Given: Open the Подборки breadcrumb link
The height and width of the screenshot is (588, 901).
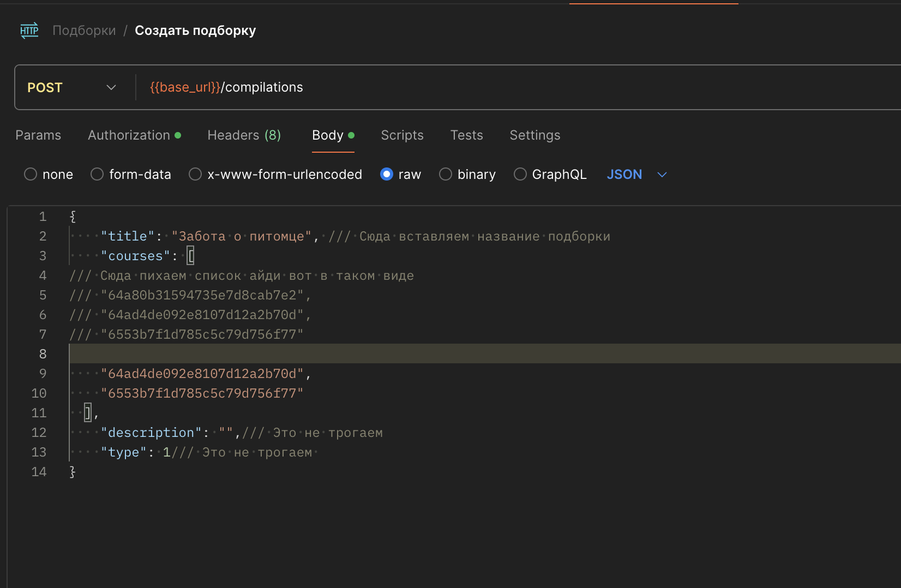Looking at the screenshot, I should click(x=84, y=31).
